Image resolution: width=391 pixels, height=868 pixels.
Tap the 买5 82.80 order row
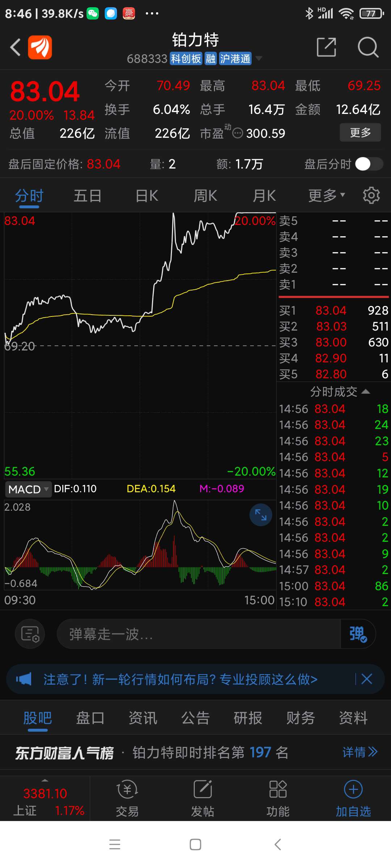click(334, 374)
